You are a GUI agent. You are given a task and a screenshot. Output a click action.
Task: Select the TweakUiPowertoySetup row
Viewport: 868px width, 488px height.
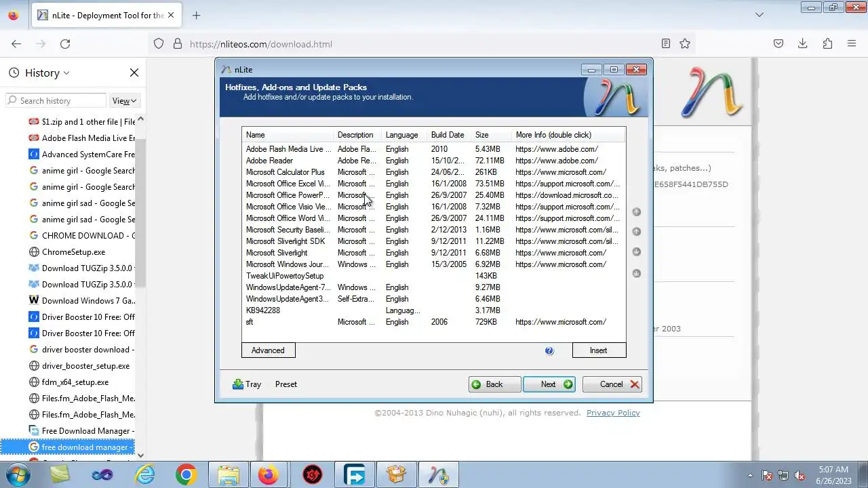[433, 276]
